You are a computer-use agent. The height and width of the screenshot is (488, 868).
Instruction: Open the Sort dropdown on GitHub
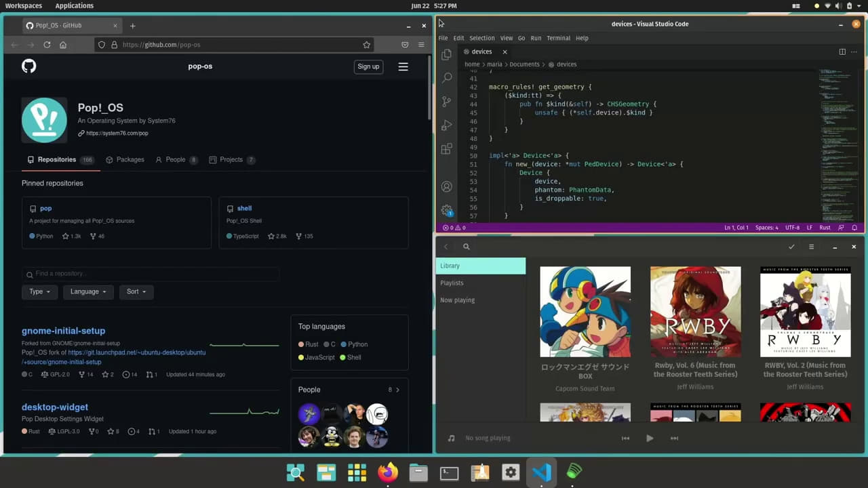click(x=136, y=291)
